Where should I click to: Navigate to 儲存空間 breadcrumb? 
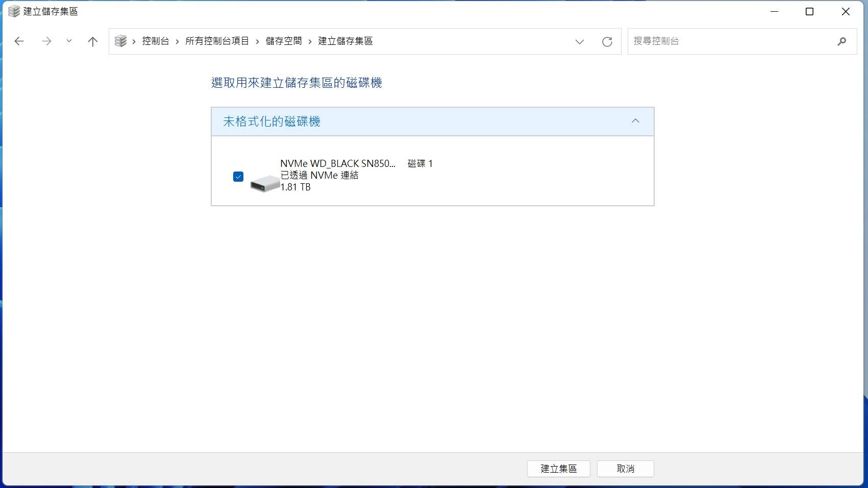click(283, 41)
